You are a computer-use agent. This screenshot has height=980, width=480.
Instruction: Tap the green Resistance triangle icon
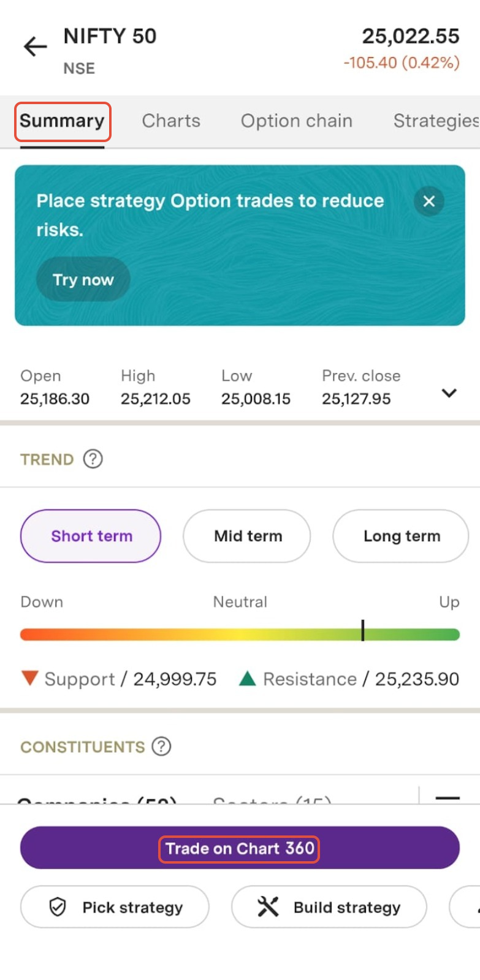(x=247, y=678)
